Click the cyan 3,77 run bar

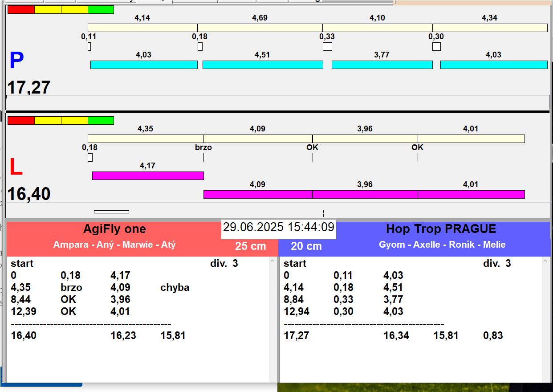382,65
